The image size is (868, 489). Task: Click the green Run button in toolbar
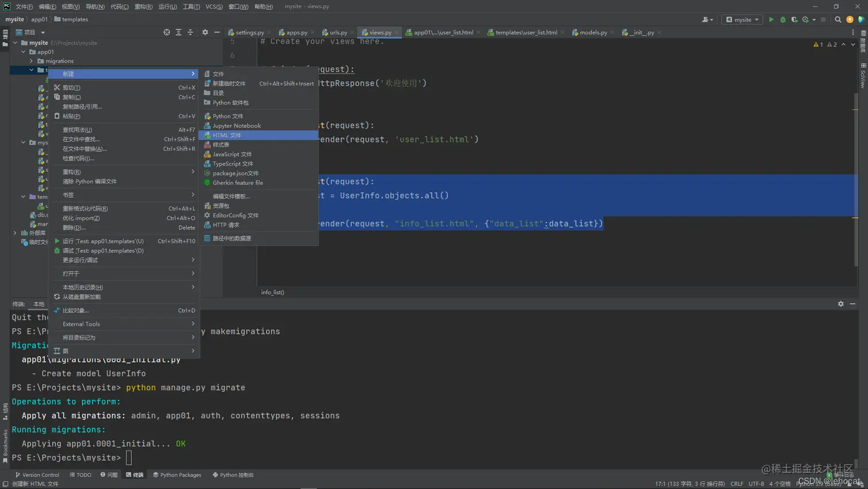click(x=771, y=20)
